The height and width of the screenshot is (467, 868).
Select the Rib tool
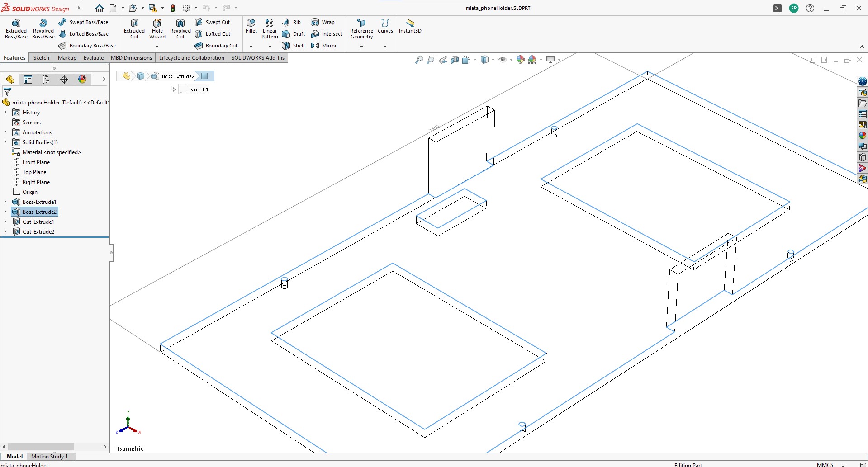[291, 22]
